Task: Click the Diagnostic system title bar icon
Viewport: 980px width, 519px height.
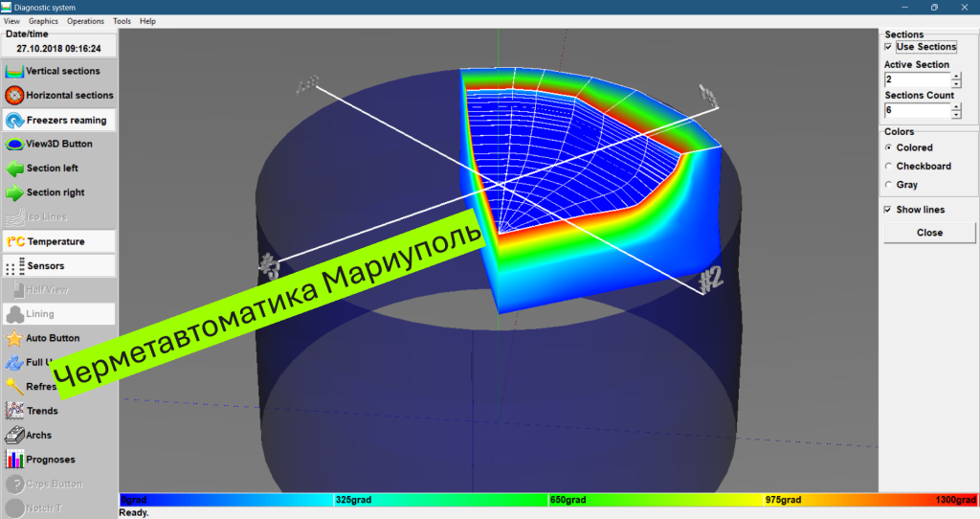Action: pyautogui.click(x=7, y=7)
